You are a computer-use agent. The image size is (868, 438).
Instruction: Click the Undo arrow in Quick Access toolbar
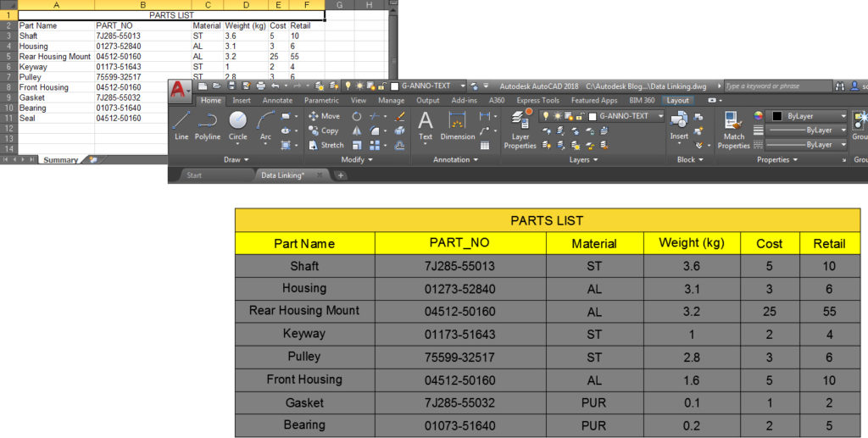pyautogui.click(x=275, y=86)
